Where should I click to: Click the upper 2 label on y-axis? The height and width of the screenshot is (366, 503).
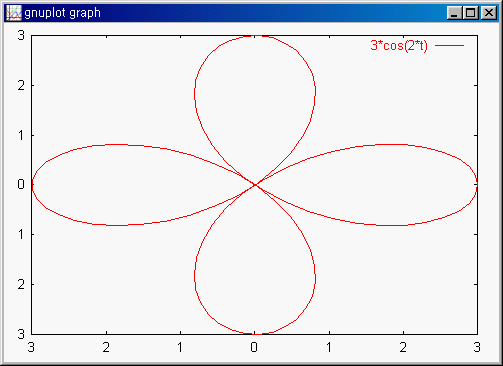tap(21, 86)
